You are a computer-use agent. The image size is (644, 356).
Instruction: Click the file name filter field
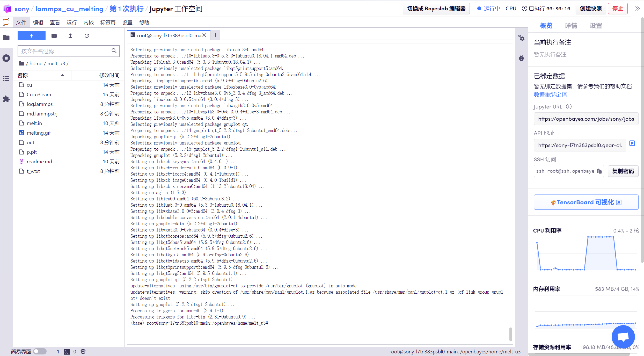(x=65, y=51)
